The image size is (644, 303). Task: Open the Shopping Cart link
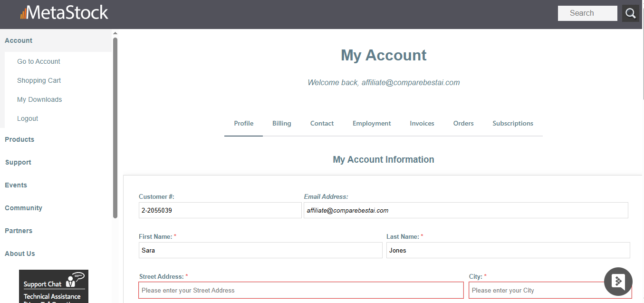click(39, 80)
